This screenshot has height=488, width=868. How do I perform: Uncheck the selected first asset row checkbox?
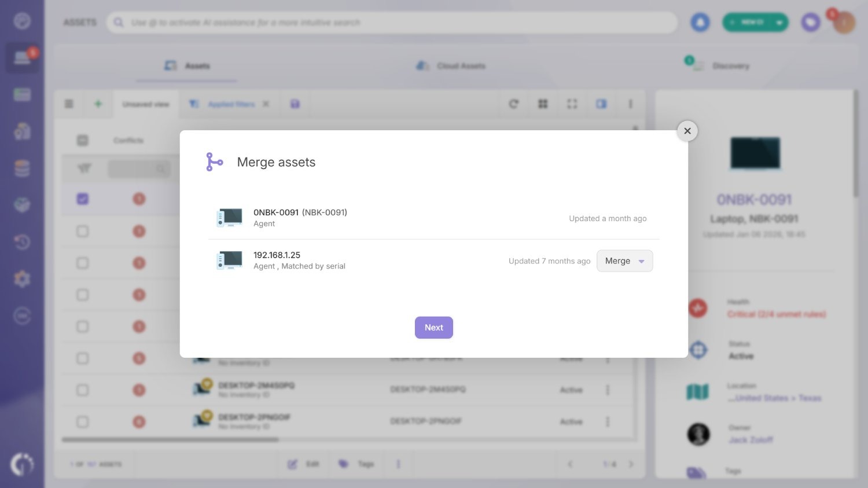point(83,199)
